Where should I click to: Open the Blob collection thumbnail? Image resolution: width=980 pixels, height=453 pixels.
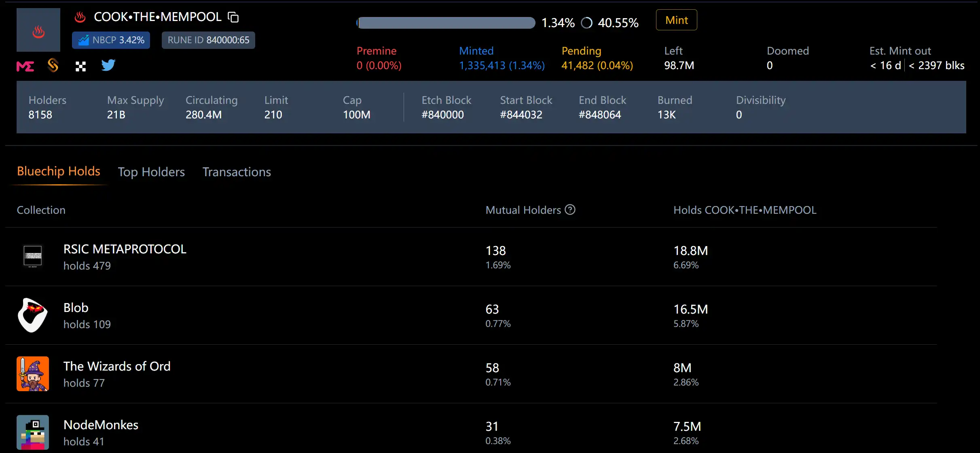click(x=33, y=315)
